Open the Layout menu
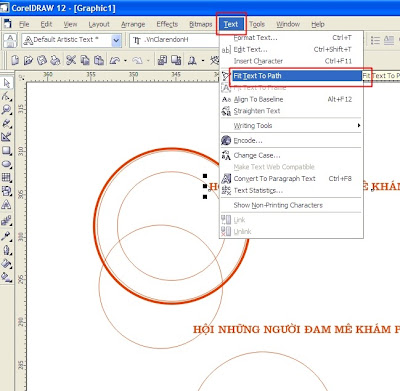Image resolution: width=400 pixels, height=391 pixels. 99,24
